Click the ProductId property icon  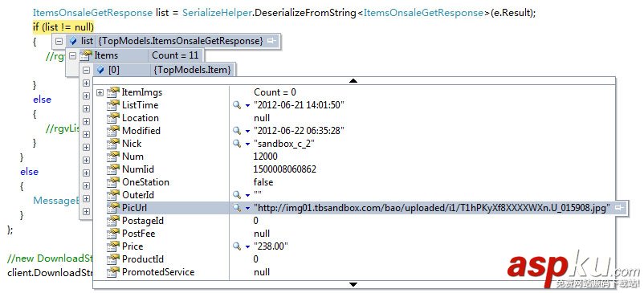click(113, 259)
